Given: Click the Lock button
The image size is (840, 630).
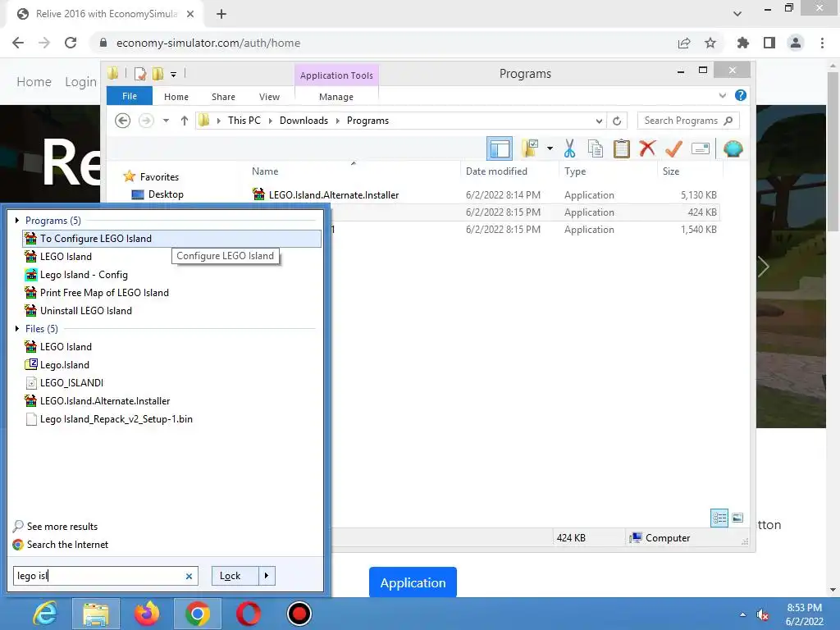Looking at the screenshot, I should coord(235,576).
